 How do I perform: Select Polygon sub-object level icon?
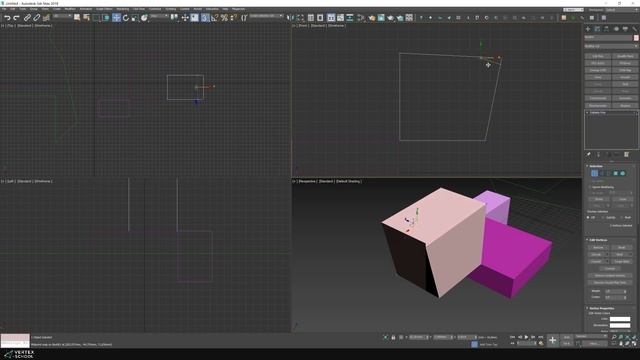616,173
